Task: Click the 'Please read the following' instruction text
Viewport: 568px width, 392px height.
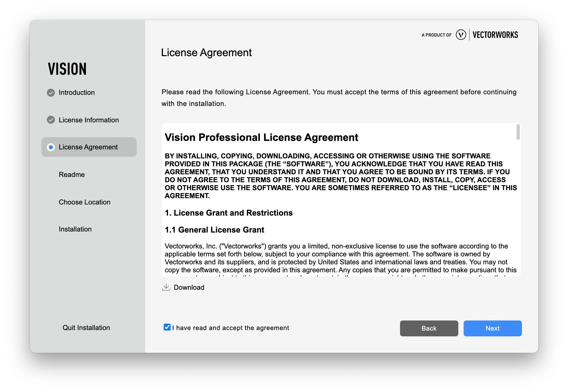Action: [x=339, y=98]
